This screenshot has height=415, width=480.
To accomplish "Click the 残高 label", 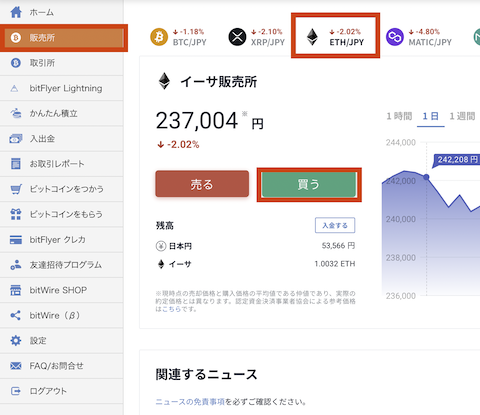I will [x=165, y=226].
